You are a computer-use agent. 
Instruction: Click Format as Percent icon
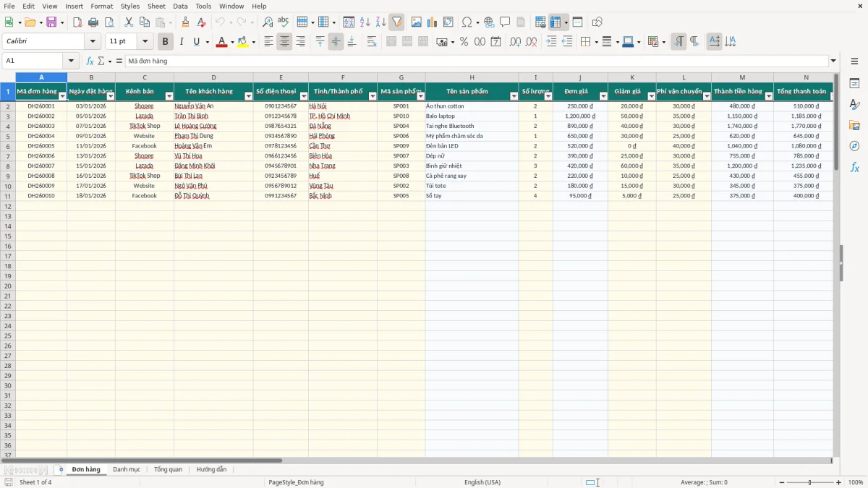(464, 42)
